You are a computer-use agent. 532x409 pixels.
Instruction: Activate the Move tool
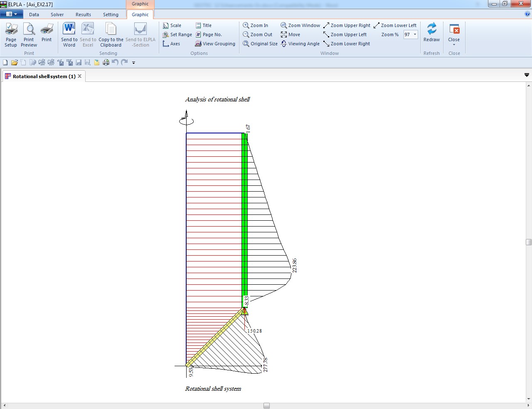tap(290, 34)
